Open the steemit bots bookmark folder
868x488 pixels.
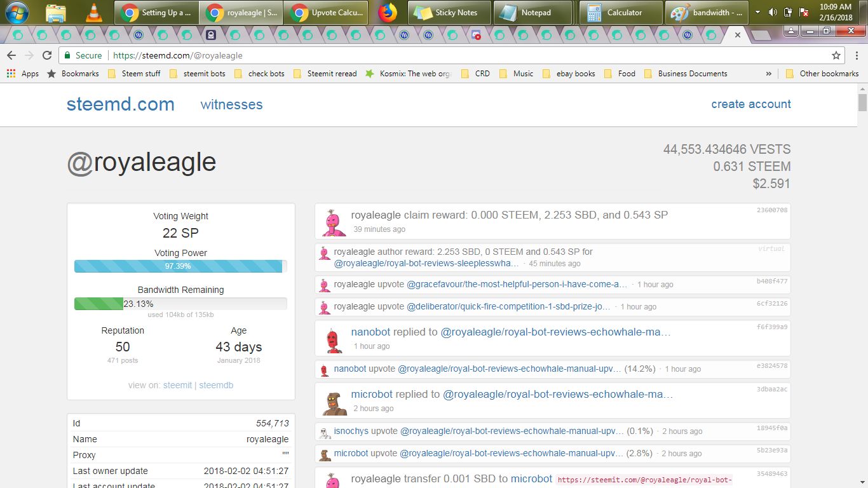198,74
